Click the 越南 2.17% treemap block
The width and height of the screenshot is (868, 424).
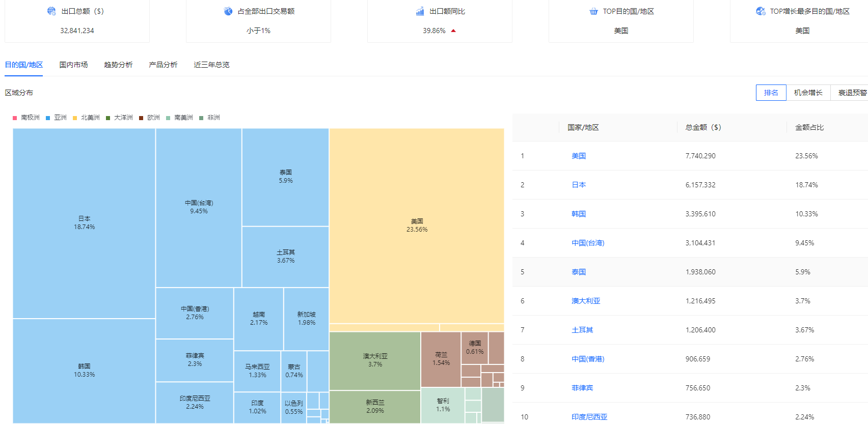coord(259,319)
